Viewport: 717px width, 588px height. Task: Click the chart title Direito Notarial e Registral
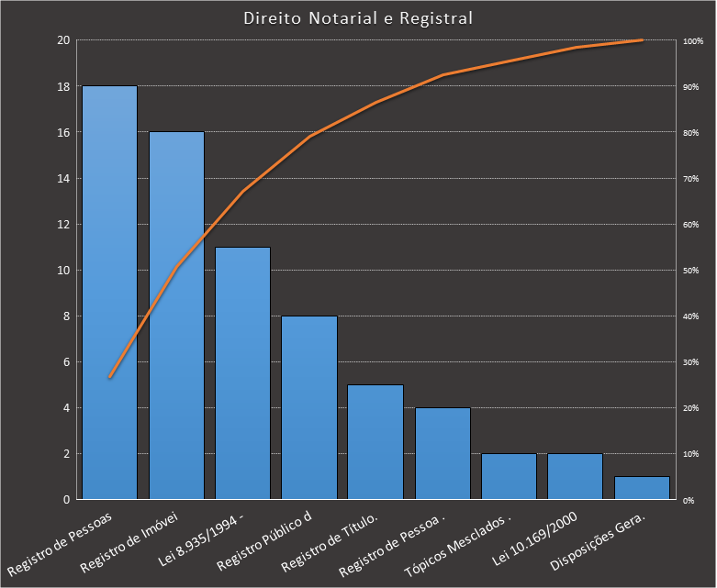358,18
